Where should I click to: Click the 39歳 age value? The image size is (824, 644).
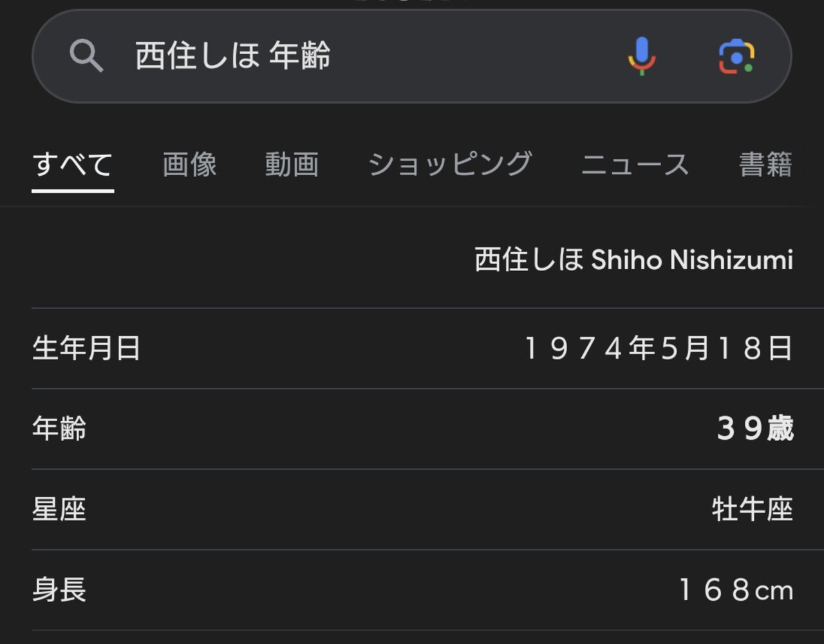click(x=754, y=429)
